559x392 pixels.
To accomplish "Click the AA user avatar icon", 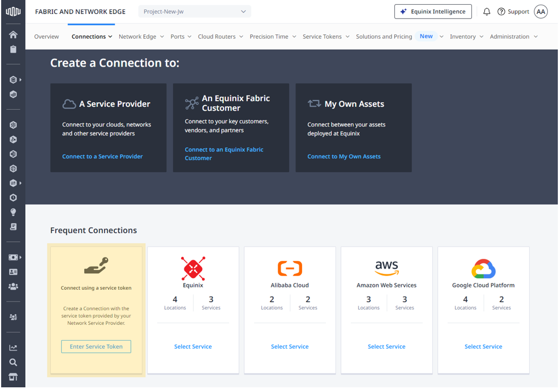I will [x=541, y=12].
